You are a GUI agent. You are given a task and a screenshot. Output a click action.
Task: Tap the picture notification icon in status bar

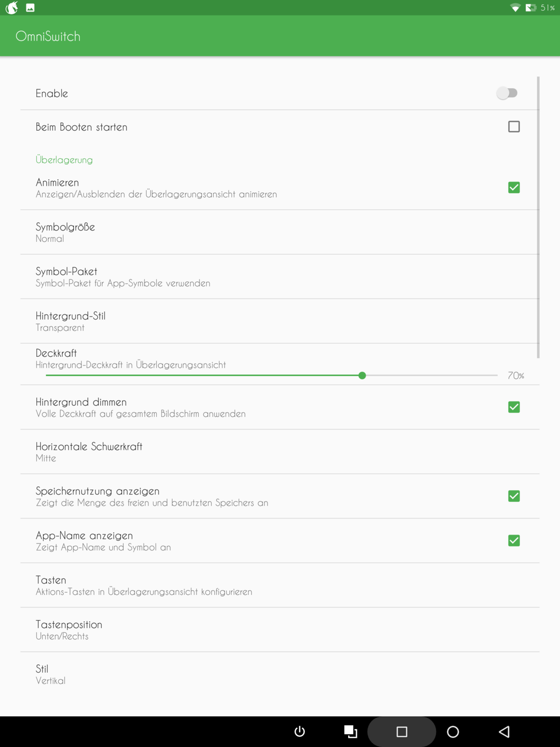(x=30, y=7)
